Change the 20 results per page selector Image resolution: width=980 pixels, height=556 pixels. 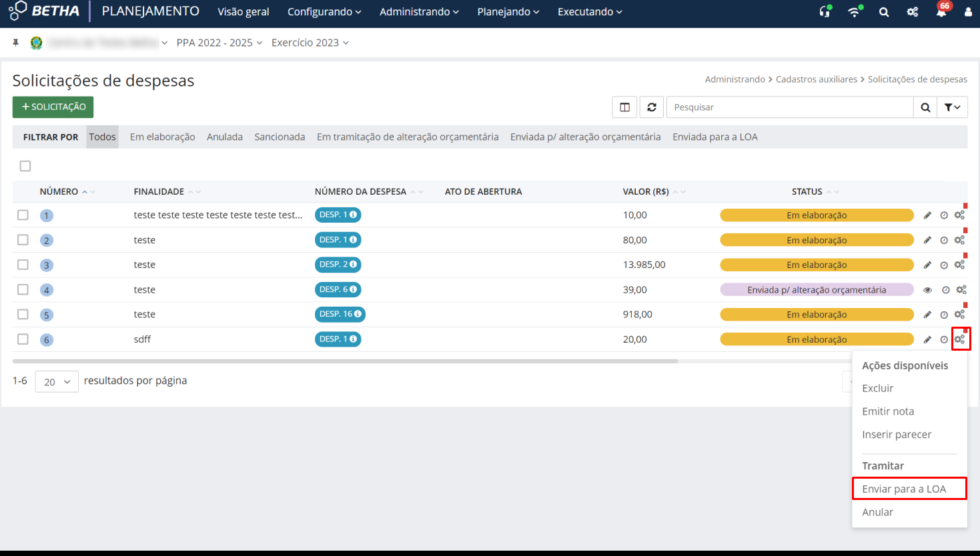[x=57, y=382]
